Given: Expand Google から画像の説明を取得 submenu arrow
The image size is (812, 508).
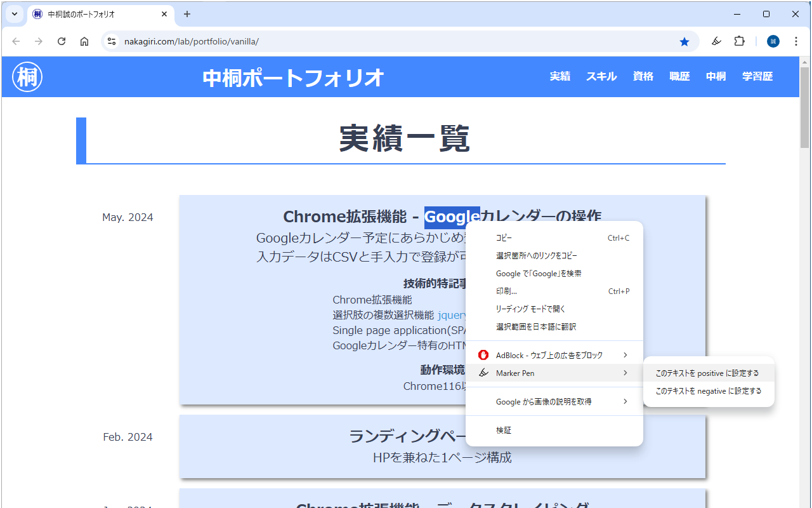Looking at the screenshot, I should (x=625, y=401).
